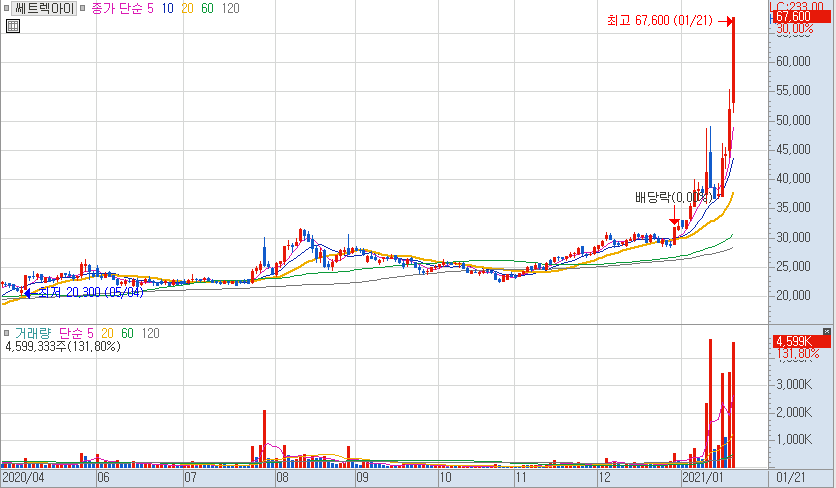Click the 11 month axis label
Viewport: 836px width, 488px height.
tap(521, 477)
